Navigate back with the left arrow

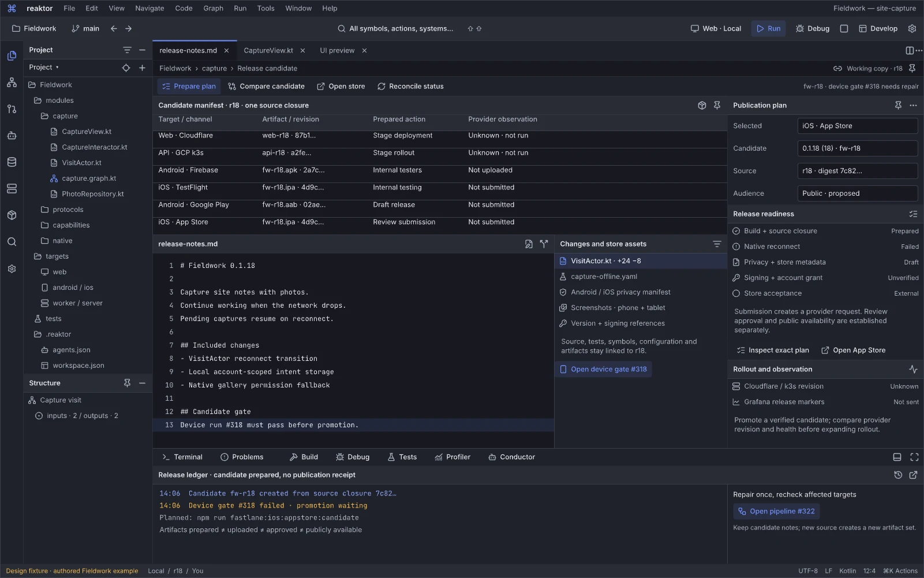point(114,28)
